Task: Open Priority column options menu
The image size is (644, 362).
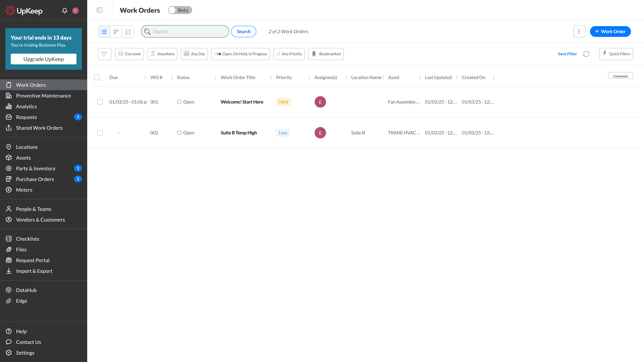Action: click(309, 77)
